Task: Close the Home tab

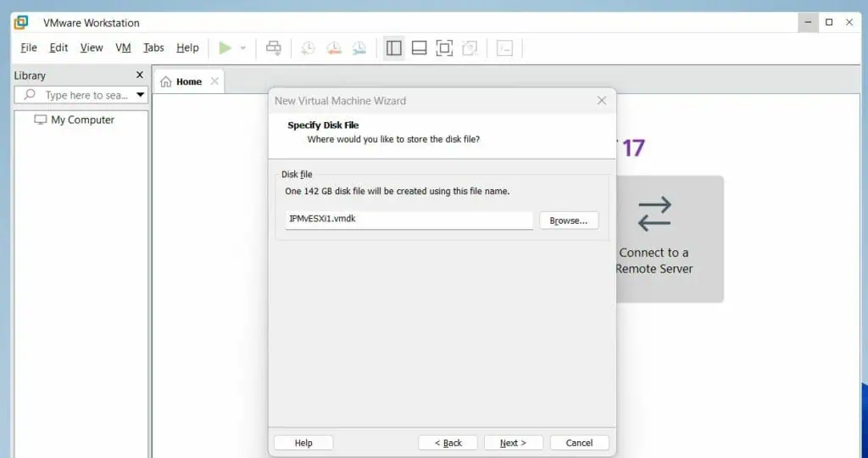Action: pos(214,81)
